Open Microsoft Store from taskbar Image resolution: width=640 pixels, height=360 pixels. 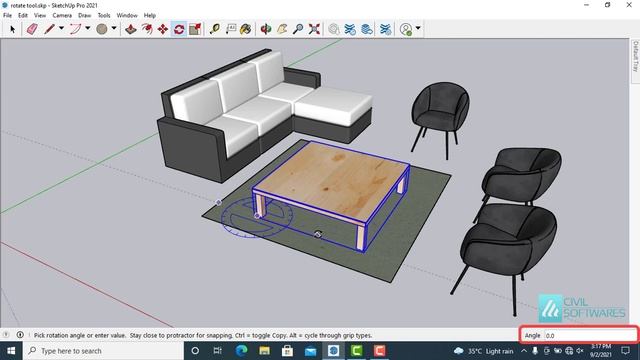coord(287,351)
